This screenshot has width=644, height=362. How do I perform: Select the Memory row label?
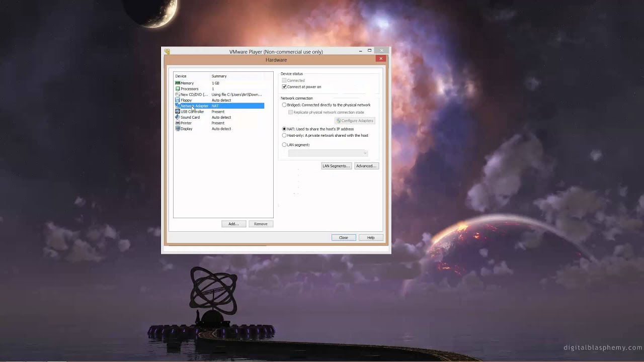click(187, 83)
